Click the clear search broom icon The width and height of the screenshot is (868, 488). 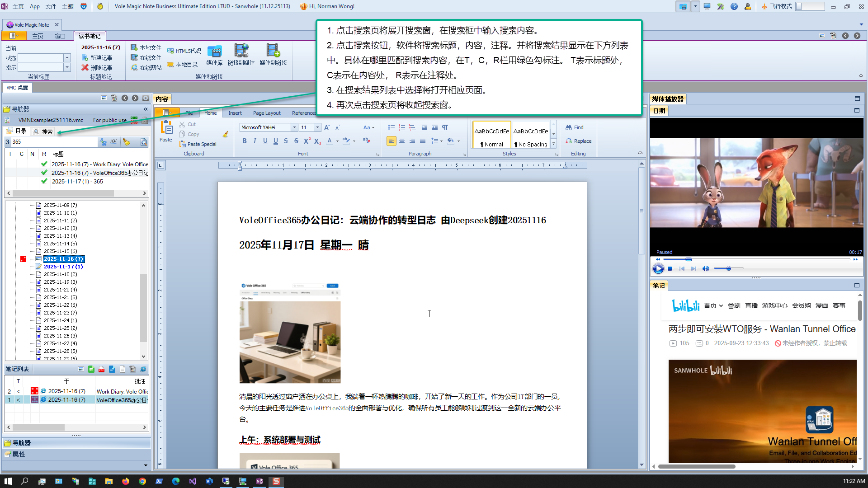click(127, 142)
